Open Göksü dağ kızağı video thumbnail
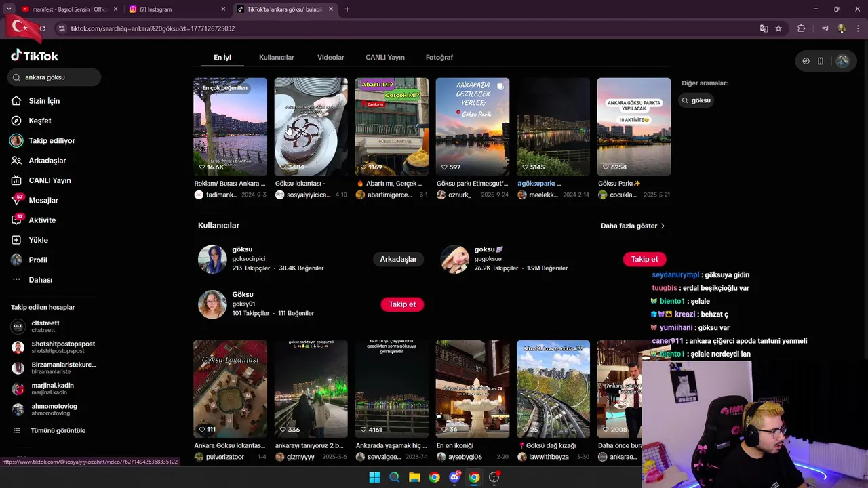Viewport: 868px width, 488px height. pos(553,389)
